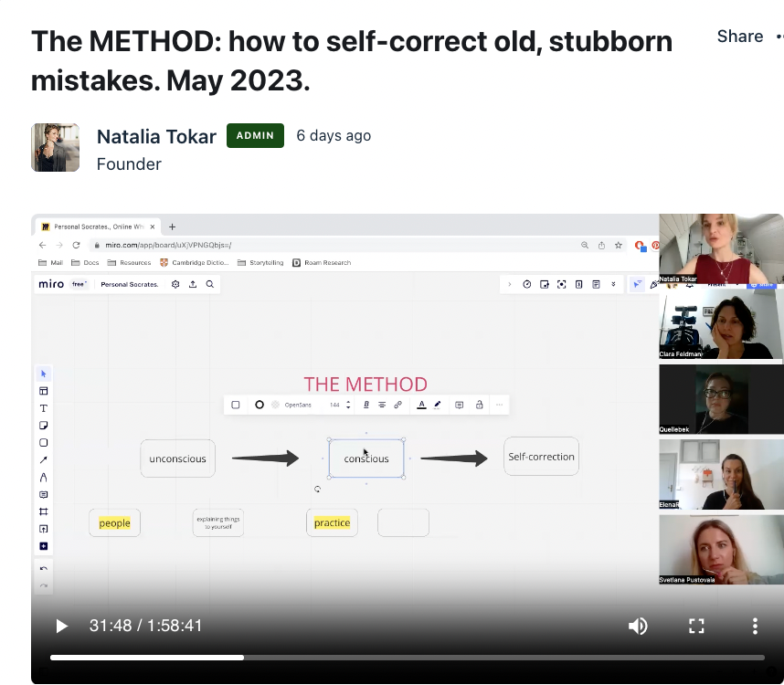Image resolution: width=784 pixels, height=685 pixels.
Task: Select the Miro Text tool
Action: point(44,408)
